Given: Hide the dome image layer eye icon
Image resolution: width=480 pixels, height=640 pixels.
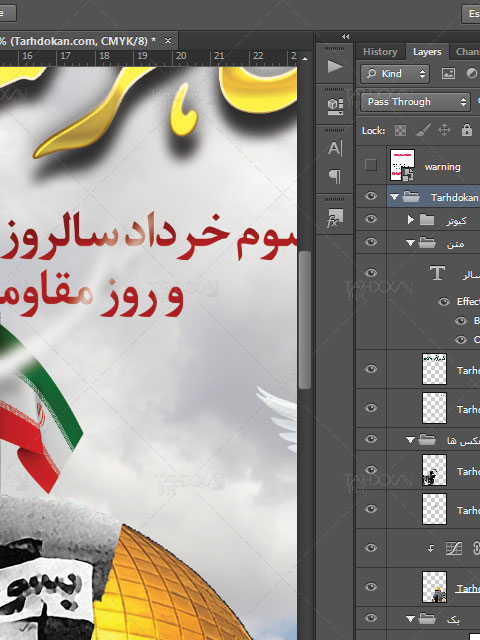Looking at the screenshot, I should coord(371,587).
